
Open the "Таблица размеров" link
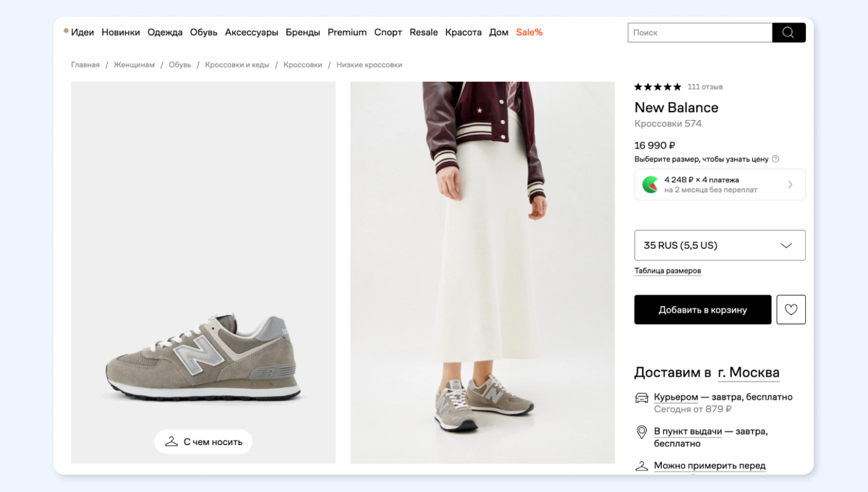point(668,271)
